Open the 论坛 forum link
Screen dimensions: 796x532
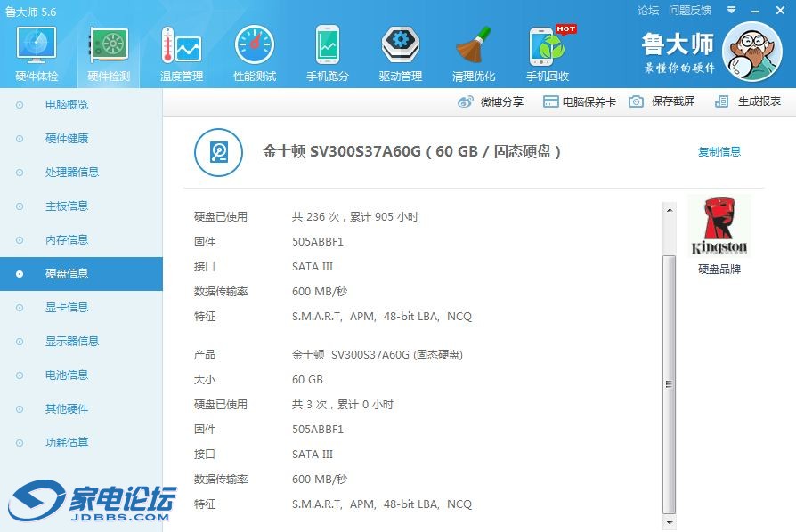point(648,11)
